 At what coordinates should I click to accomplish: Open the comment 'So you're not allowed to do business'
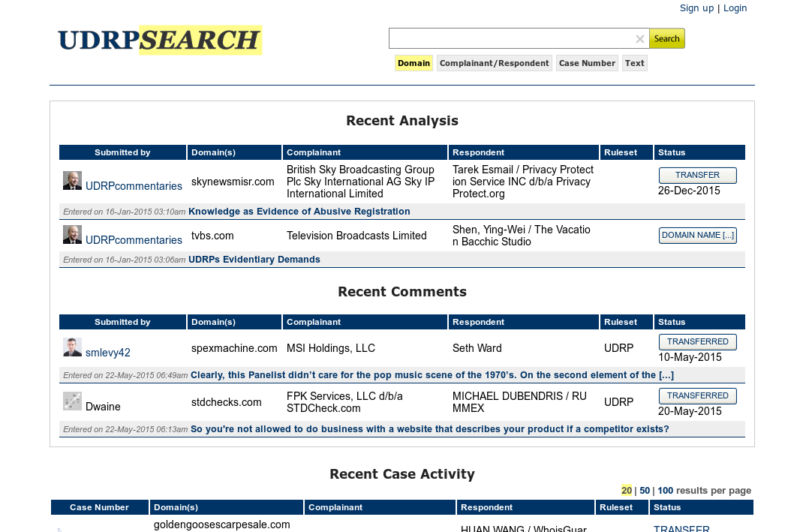coord(430,428)
